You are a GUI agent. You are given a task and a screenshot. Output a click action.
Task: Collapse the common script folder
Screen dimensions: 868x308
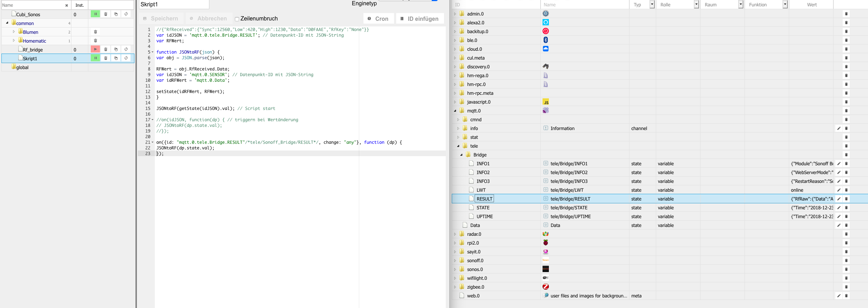(x=7, y=23)
